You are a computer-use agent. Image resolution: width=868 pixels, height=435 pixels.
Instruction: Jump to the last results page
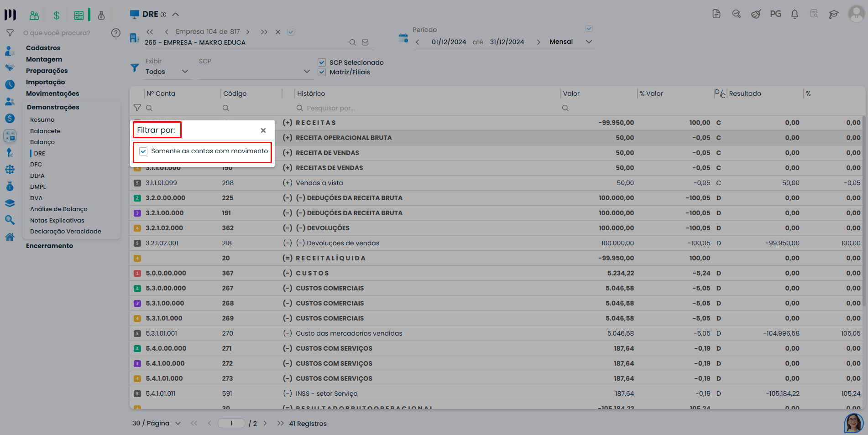tap(281, 423)
